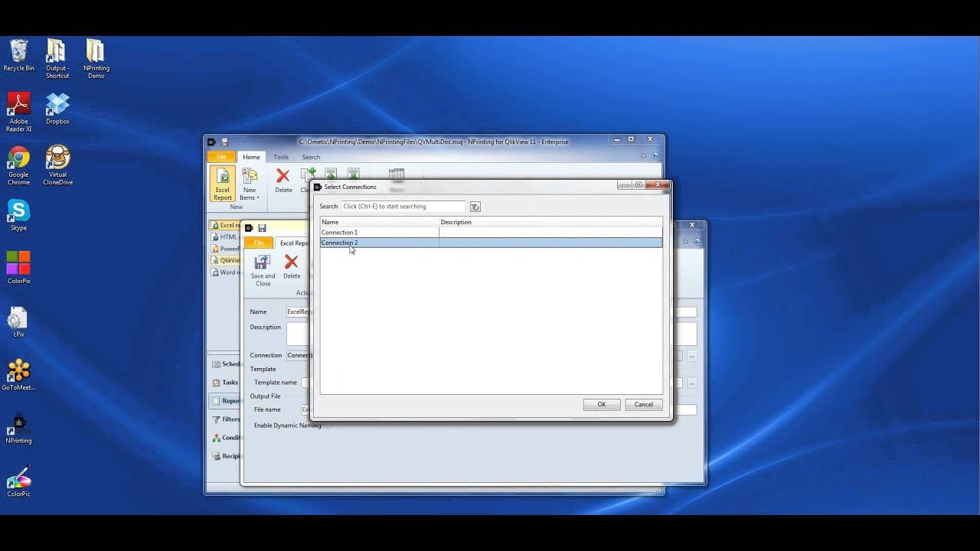
Task: Click Delete in Excel report editor ribbon
Action: click(x=291, y=267)
